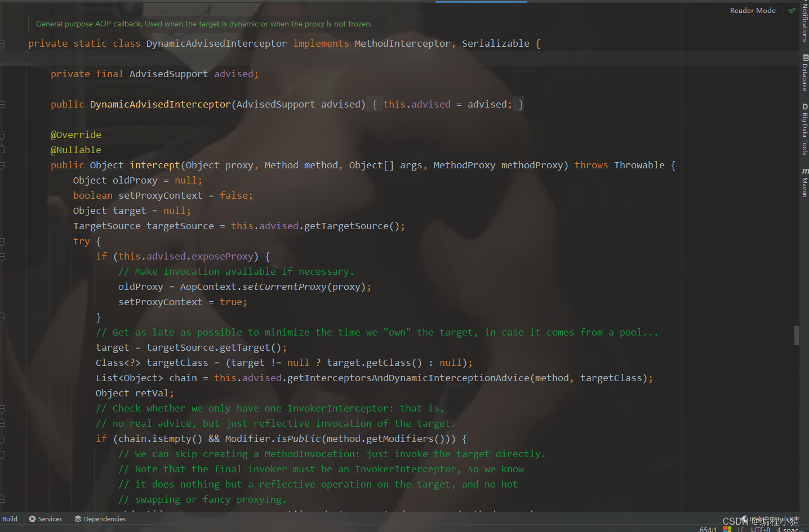
Task: Collapse fold at the @Override annotation line
Action: click(x=3, y=135)
